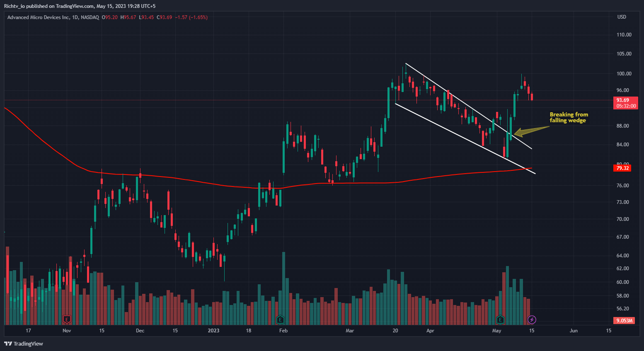Click the 88.00 price axis label

[623, 126]
